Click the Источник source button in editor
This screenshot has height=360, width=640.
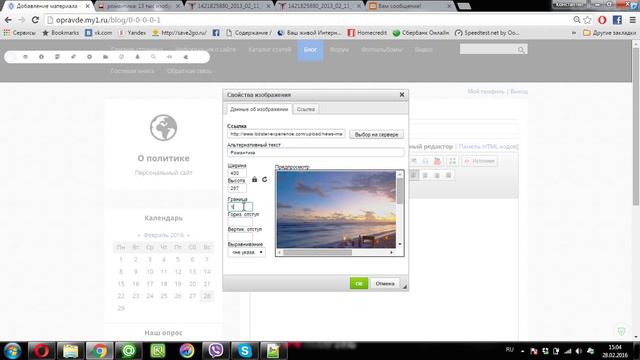(480, 161)
